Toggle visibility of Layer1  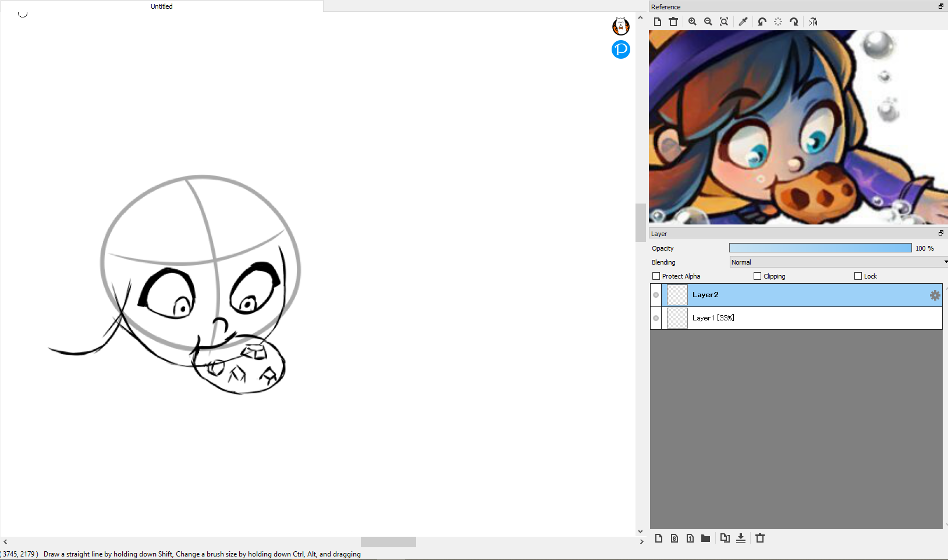pyautogui.click(x=656, y=318)
